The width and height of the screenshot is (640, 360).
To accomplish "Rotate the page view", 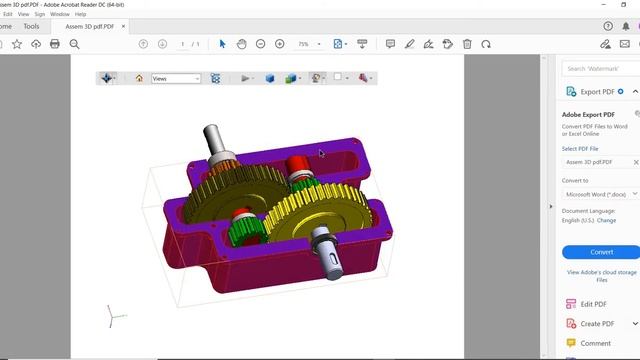I will coord(486,44).
